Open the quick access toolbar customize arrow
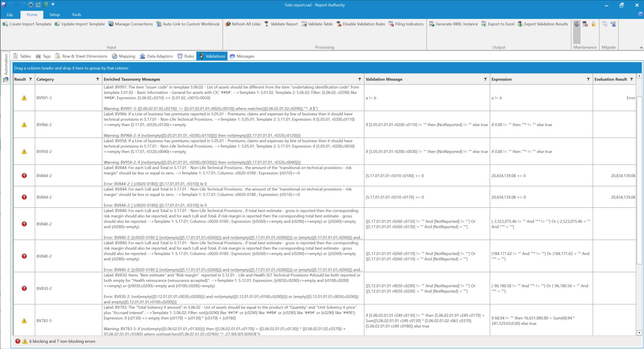This screenshot has width=644, height=349. [53, 5]
